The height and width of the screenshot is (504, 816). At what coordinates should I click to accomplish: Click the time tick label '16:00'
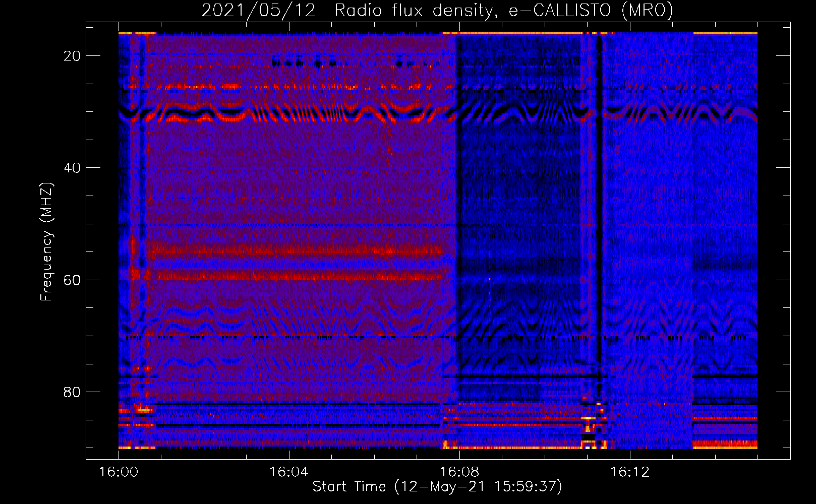[x=119, y=472]
